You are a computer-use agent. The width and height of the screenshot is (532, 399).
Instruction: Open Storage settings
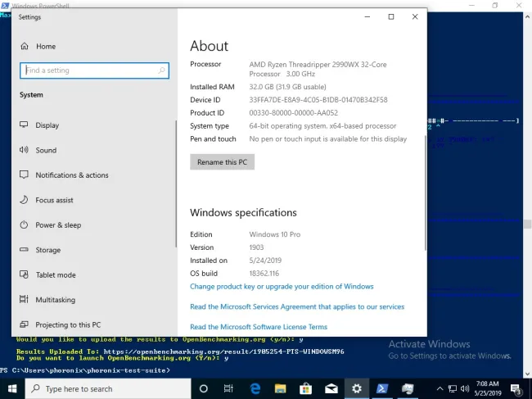pyautogui.click(x=40, y=250)
